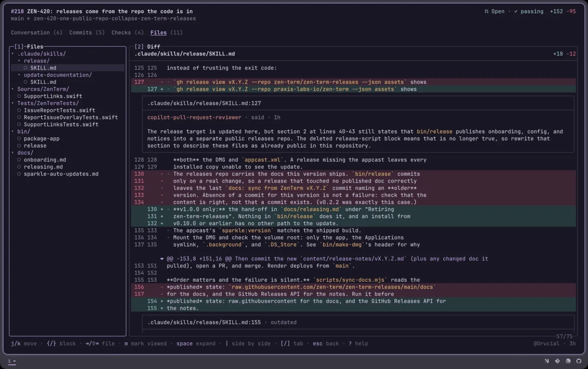
Task: Open the Commits (5) tab
Action: click(x=87, y=32)
